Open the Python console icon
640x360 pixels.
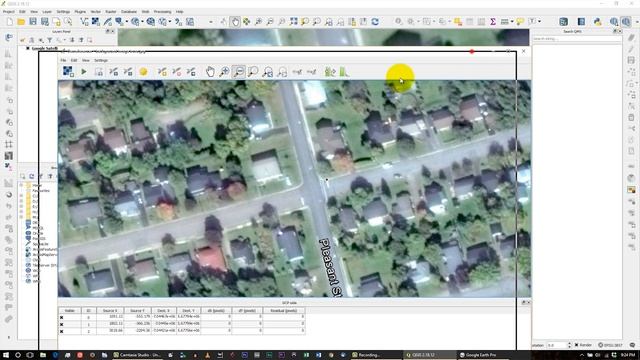click(x=598, y=22)
